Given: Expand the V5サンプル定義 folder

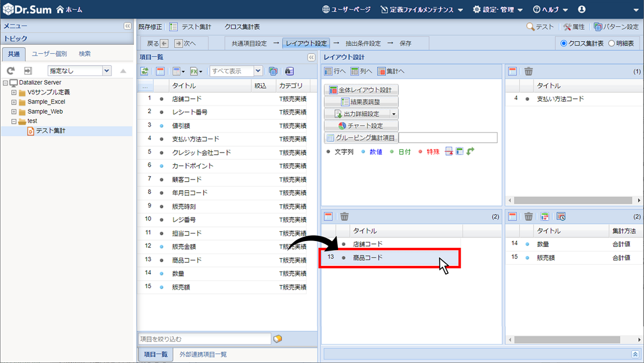Looking at the screenshot, I should pyautogui.click(x=14, y=93).
